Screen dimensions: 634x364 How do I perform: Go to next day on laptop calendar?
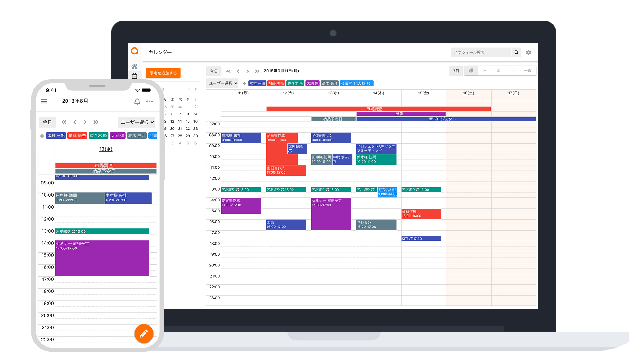(x=247, y=71)
